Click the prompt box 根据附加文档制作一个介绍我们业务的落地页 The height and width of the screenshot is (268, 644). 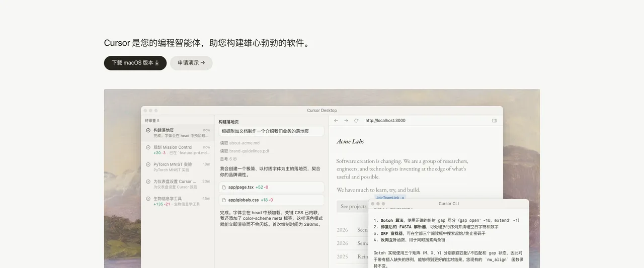271,131
